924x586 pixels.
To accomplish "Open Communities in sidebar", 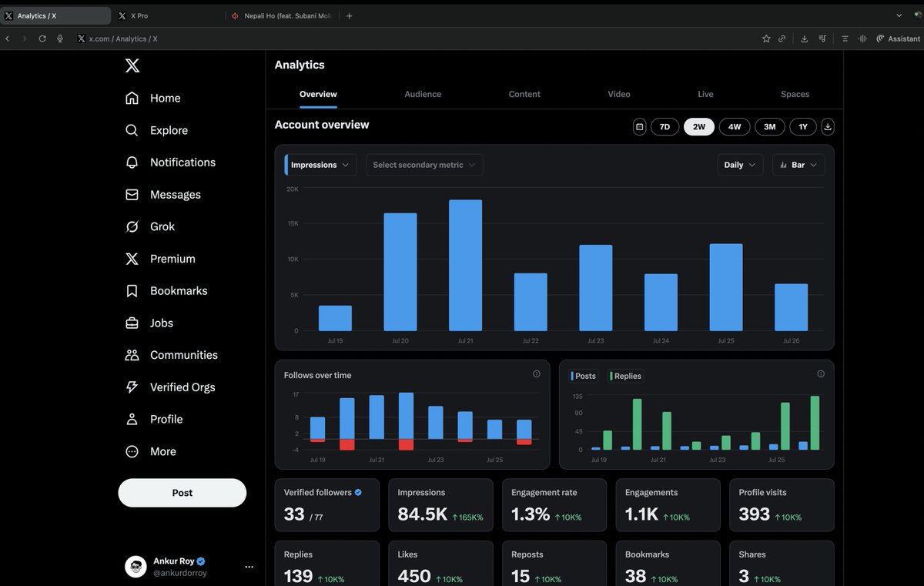I will coord(171,355).
